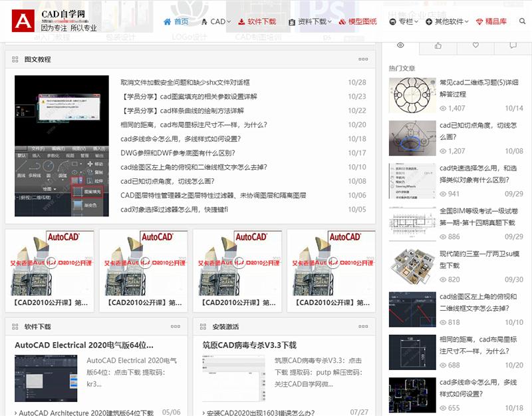Click the plus icon beside 其他软件
This screenshot has height=416, width=532.
(x=428, y=21)
